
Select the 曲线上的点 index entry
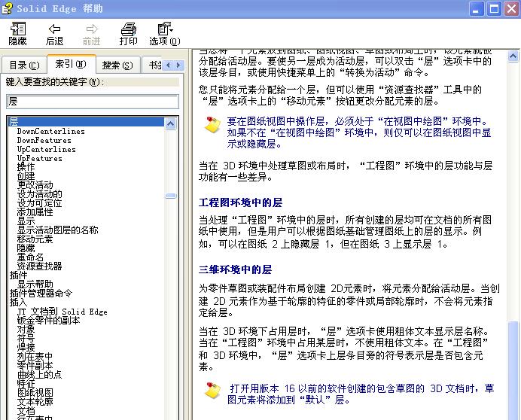tap(40, 375)
